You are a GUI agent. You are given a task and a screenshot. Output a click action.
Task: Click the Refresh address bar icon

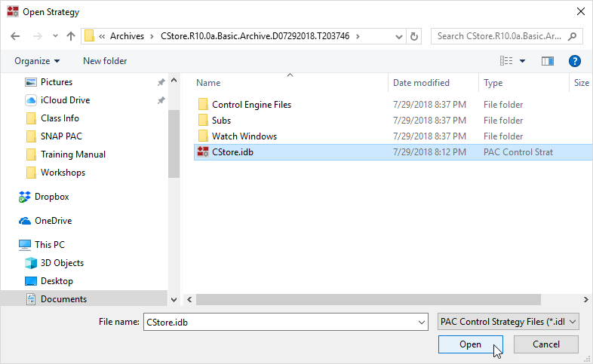pos(414,36)
